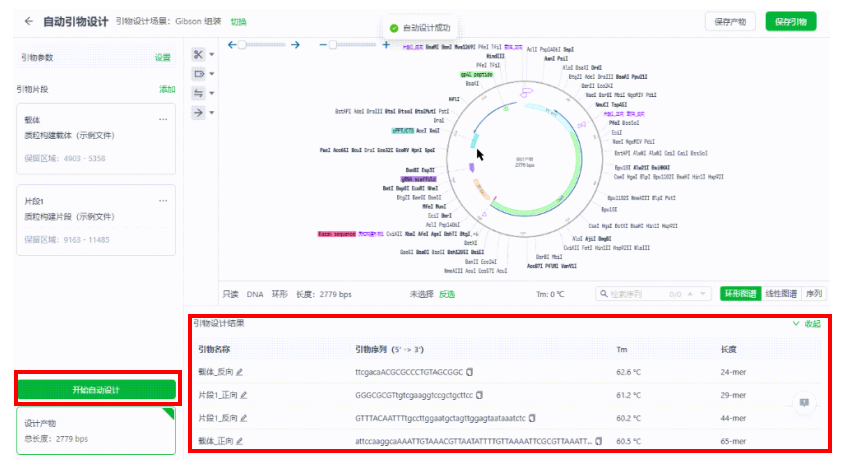847x460 pixels.
Task: Click the 开始自动设计 button
Action: click(96, 389)
